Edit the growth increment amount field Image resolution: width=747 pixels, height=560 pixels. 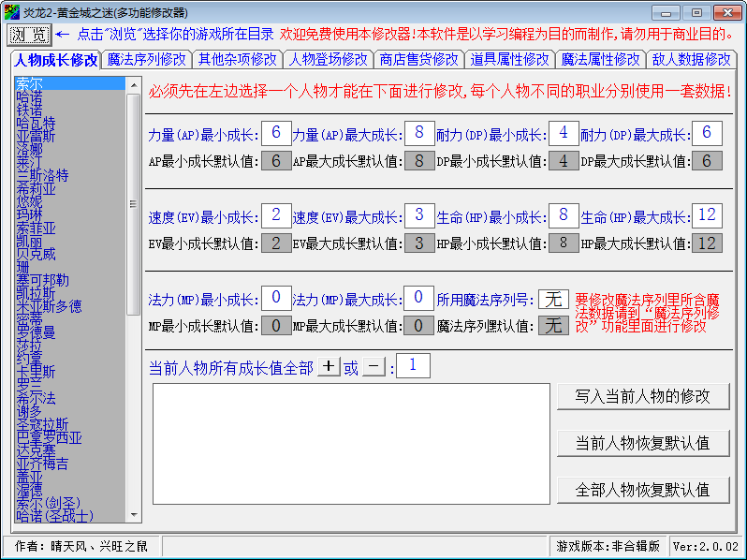(x=413, y=365)
